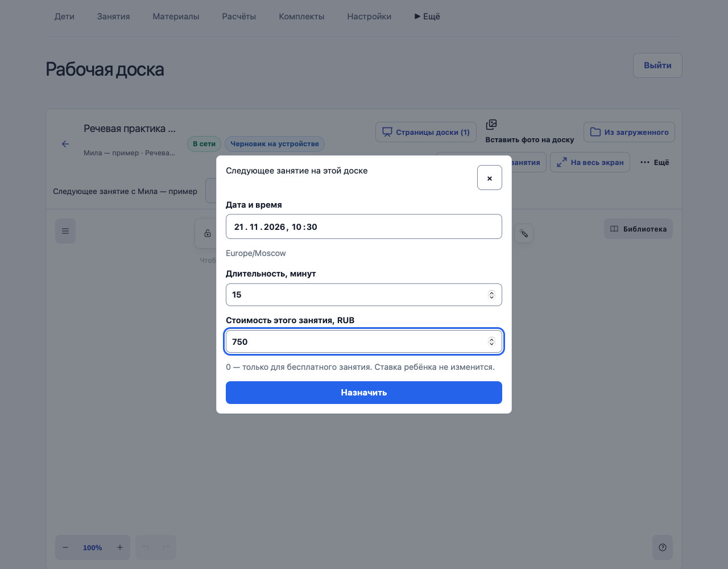Open the Материалы menu item
The width and height of the screenshot is (728, 569).
pos(176,17)
